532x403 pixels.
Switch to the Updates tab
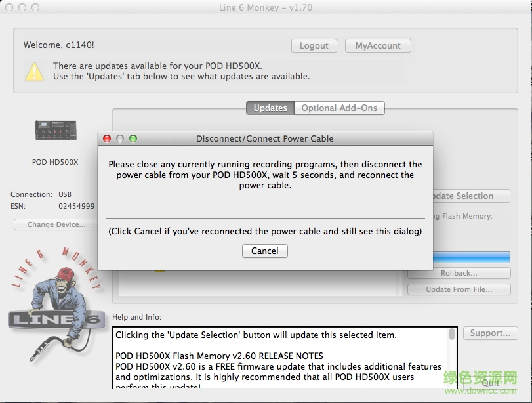coord(270,108)
